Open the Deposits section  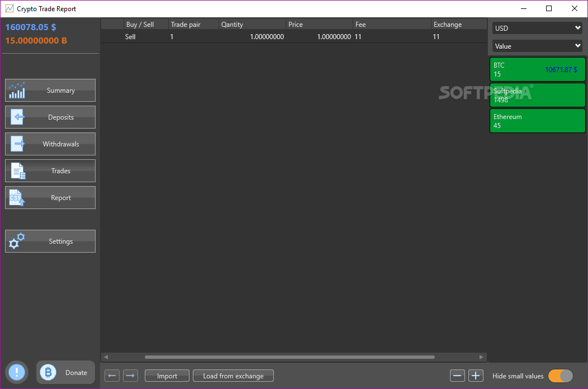[x=50, y=117]
